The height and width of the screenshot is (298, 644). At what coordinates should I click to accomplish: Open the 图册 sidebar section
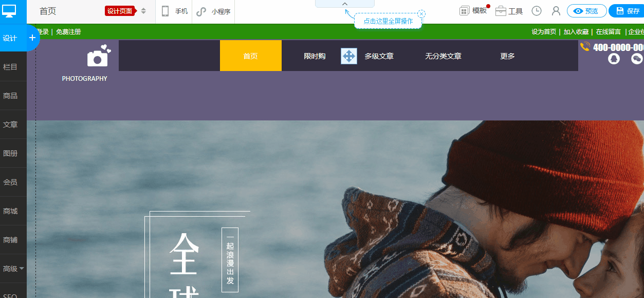[x=10, y=153]
